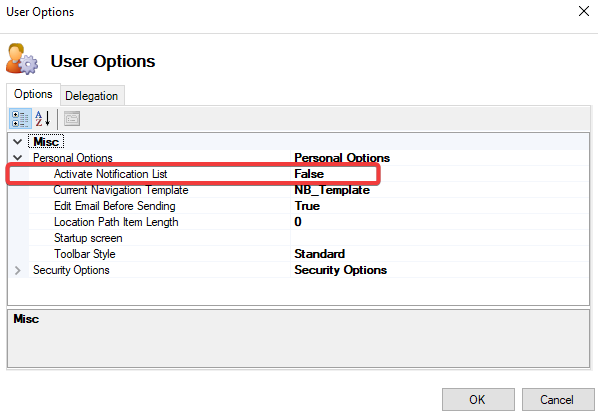Select the Edit Email Before Sending True value
The image size is (598, 417).
(440, 206)
